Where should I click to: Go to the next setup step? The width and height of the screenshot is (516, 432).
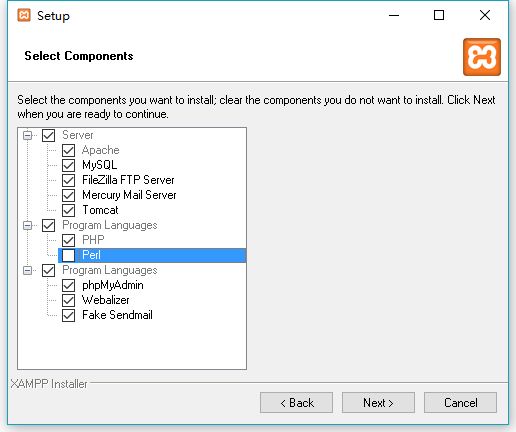378,403
